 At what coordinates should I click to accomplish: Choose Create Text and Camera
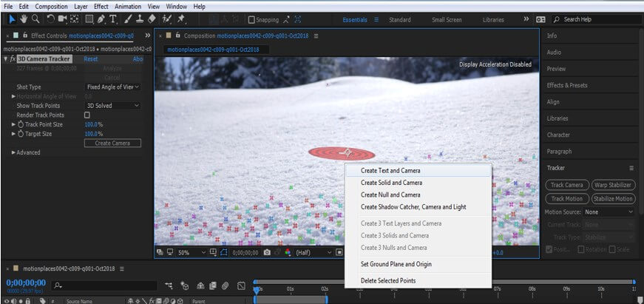pyautogui.click(x=390, y=170)
